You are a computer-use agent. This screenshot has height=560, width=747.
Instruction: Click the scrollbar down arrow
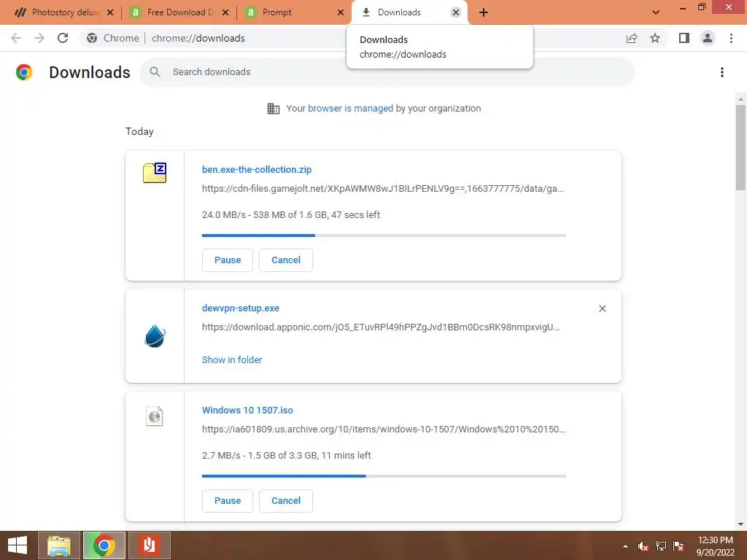click(x=740, y=524)
